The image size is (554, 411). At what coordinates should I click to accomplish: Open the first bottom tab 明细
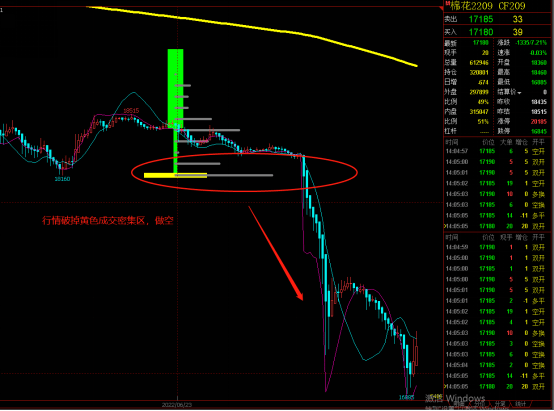[459, 404]
